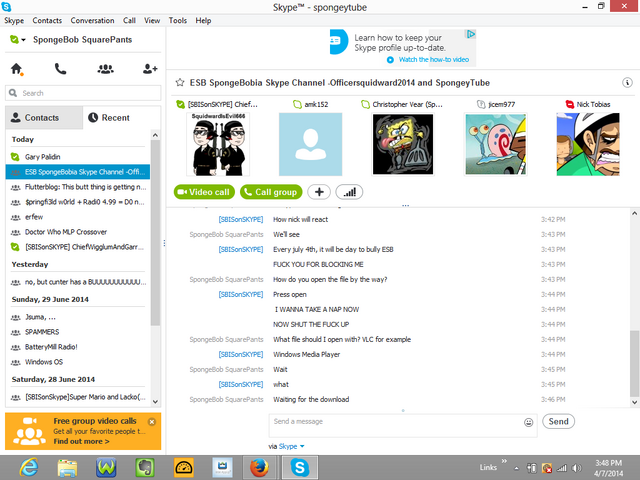
Task: Star the ESB SpongeBobia conversation as favorite
Action: pyautogui.click(x=180, y=83)
